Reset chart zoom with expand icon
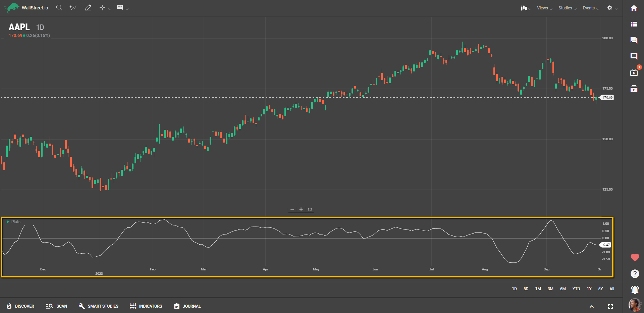Image resolution: width=644 pixels, height=313 pixels. (310, 209)
